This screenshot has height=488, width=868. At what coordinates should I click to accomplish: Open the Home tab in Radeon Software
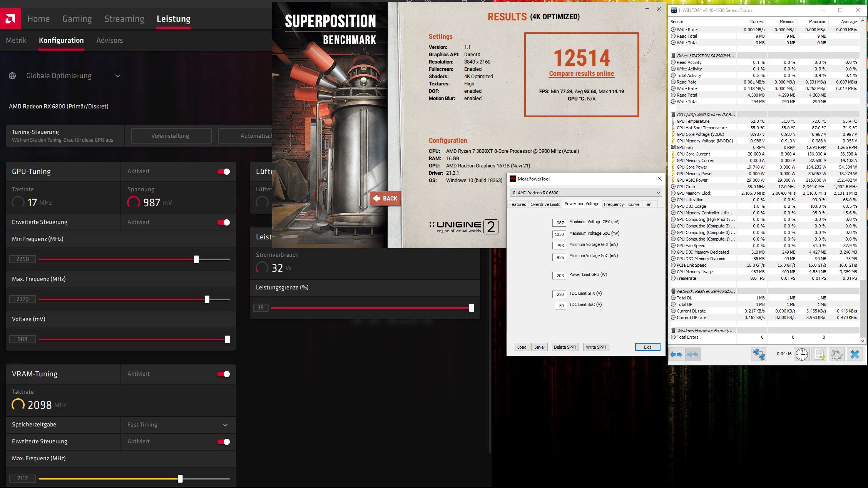coord(38,19)
